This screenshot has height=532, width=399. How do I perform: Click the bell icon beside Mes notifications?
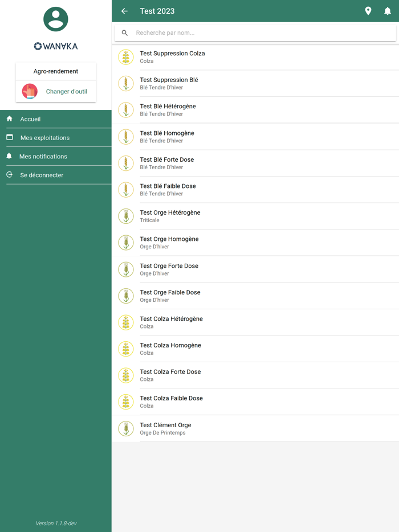(9, 156)
